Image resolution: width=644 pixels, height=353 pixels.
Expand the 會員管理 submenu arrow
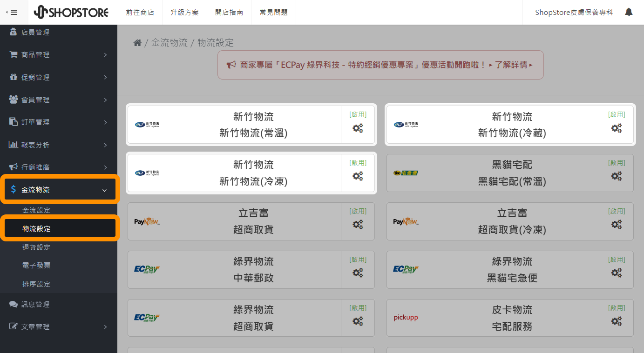105,100
